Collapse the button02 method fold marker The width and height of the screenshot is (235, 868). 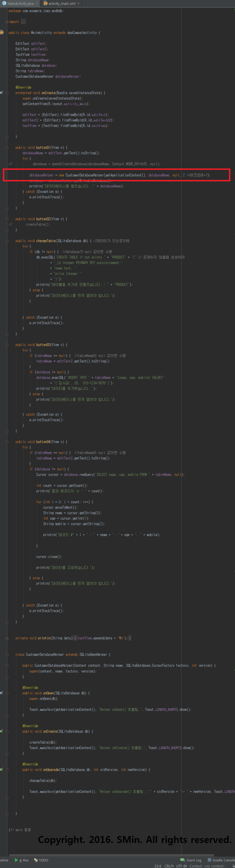(x=7, y=219)
